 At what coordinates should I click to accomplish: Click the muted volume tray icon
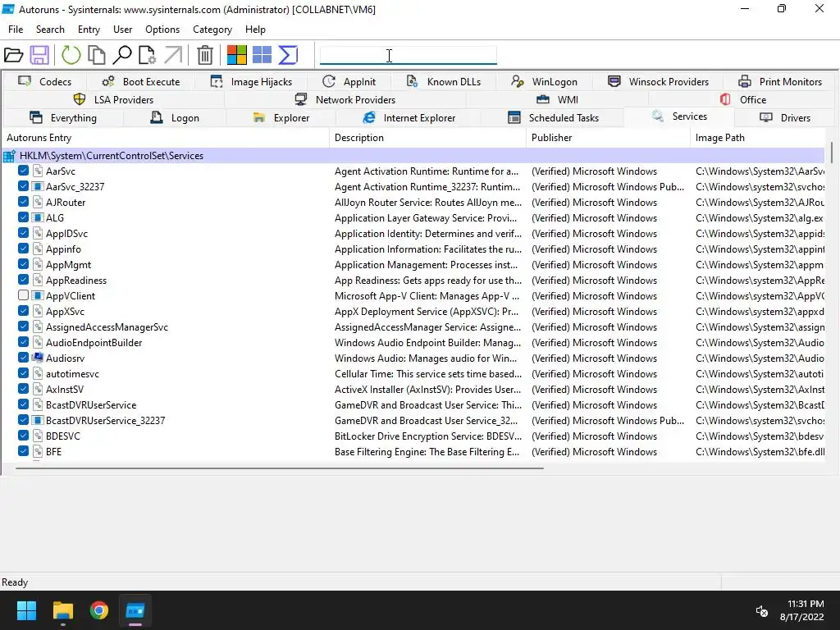click(761, 610)
